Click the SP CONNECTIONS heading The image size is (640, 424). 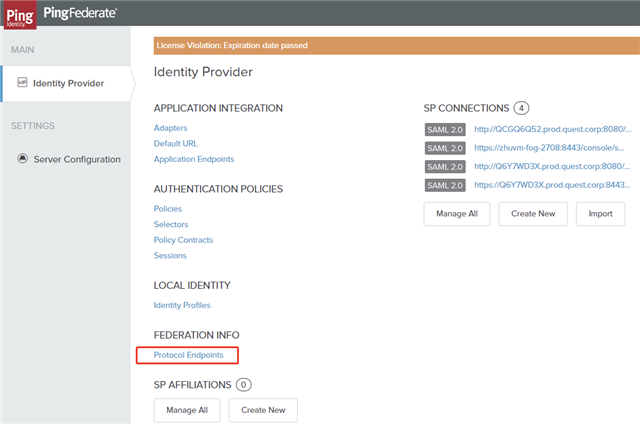466,108
